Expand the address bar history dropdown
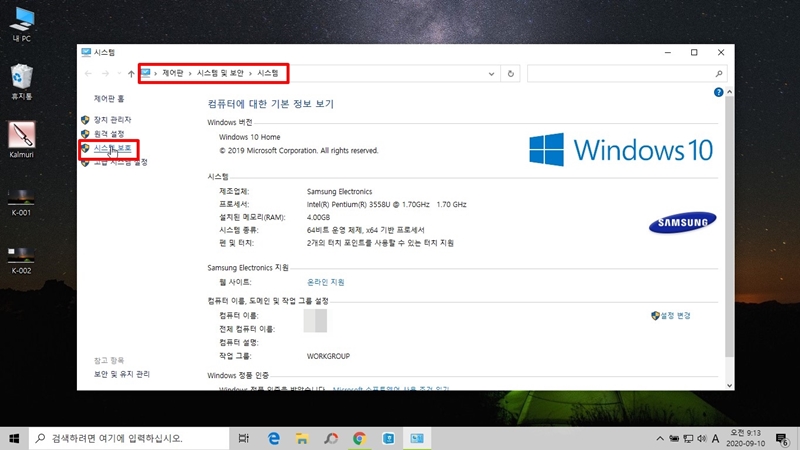 491,73
